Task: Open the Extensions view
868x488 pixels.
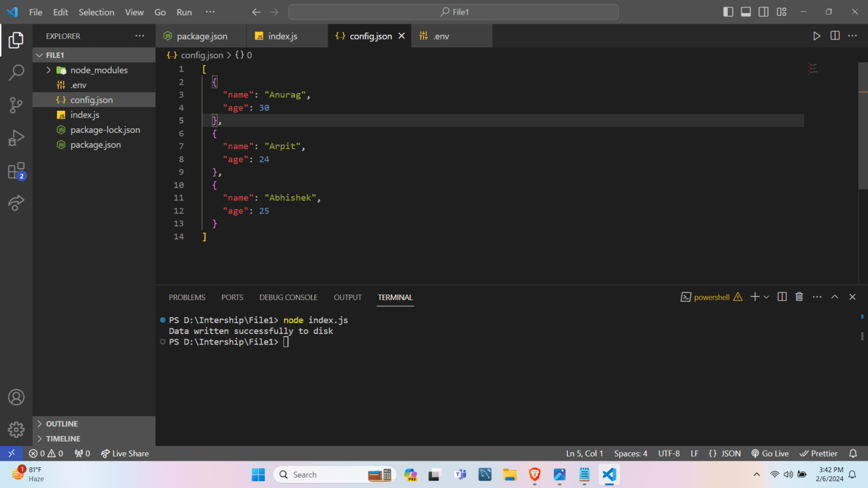Action: [17, 170]
